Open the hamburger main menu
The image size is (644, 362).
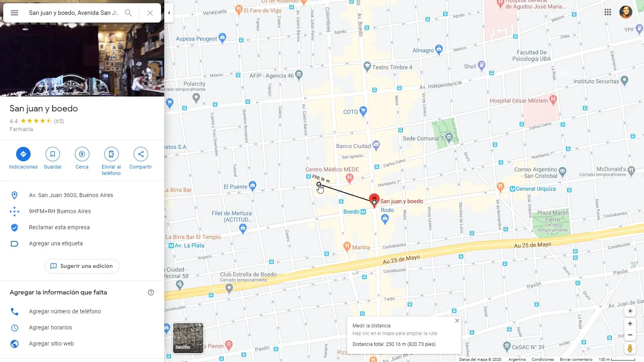click(x=14, y=13)
